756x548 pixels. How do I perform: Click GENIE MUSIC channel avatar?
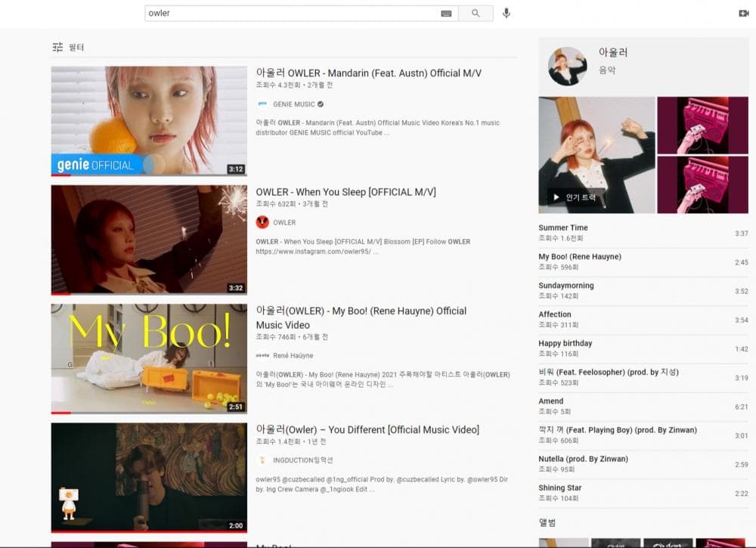point(262,104)
